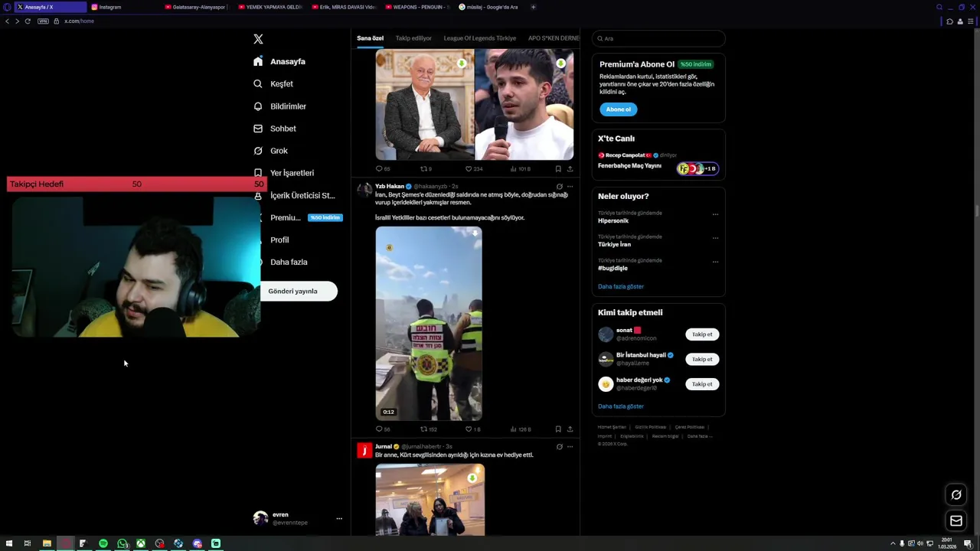Screen dimensions: 980x551
Task: Follow sonat with the Takip et button
Action: tap(702, 334)
